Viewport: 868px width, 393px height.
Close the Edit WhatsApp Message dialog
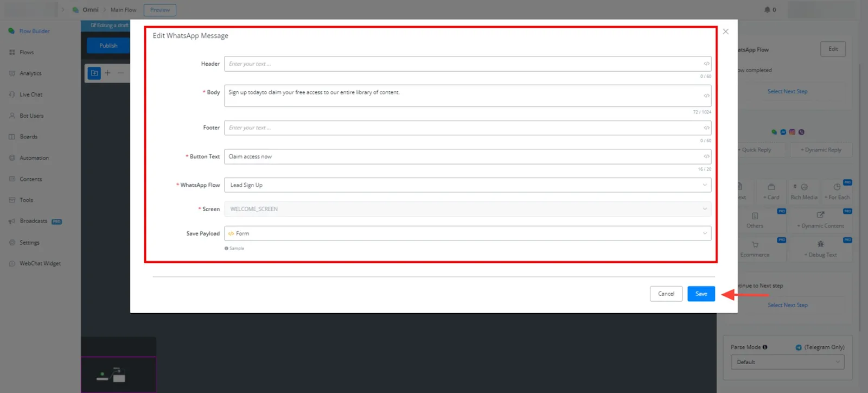(x=725, y=31)
